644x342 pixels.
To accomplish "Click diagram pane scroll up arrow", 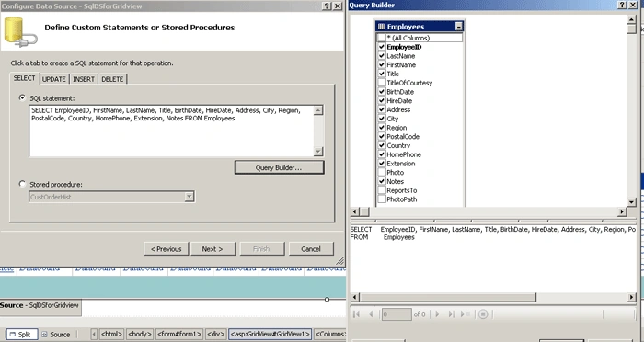I will (632, 19).
